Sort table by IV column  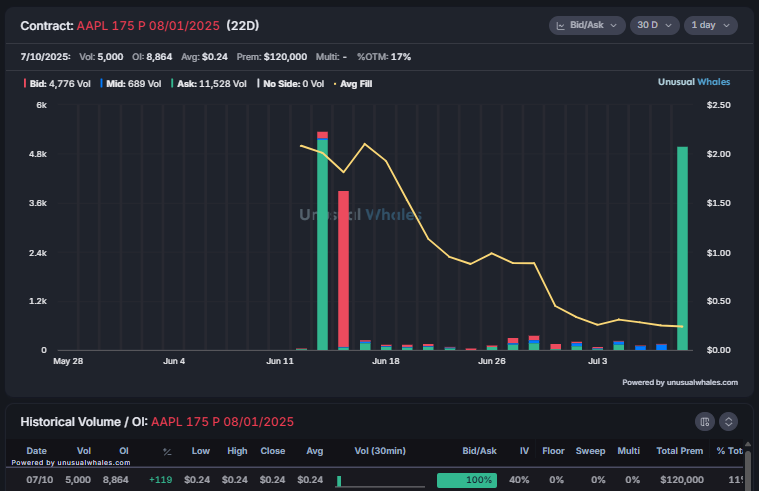[x=524, y=451]
